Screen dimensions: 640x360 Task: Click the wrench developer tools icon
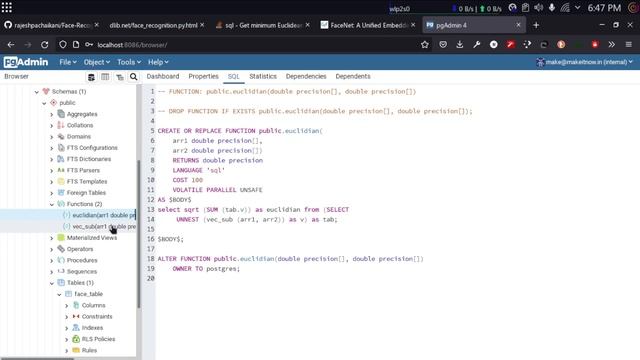click(x=477, y=45)
